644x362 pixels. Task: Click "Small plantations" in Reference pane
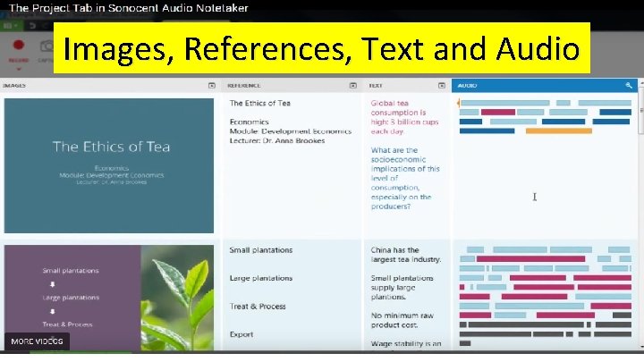pos(261,250)
